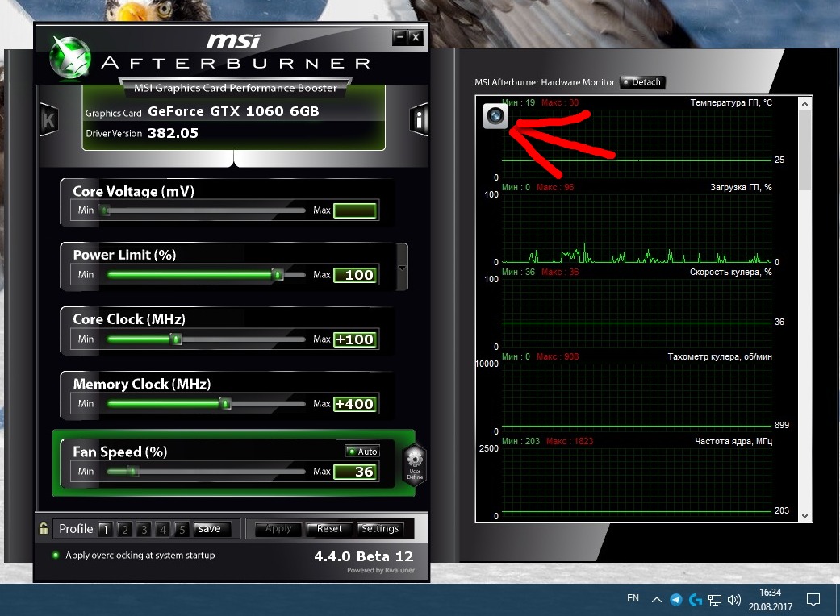Open Afterburner Settings
The width and height of the screenshot is (840, 616).
pyautogui.click(x=380, y=529)
